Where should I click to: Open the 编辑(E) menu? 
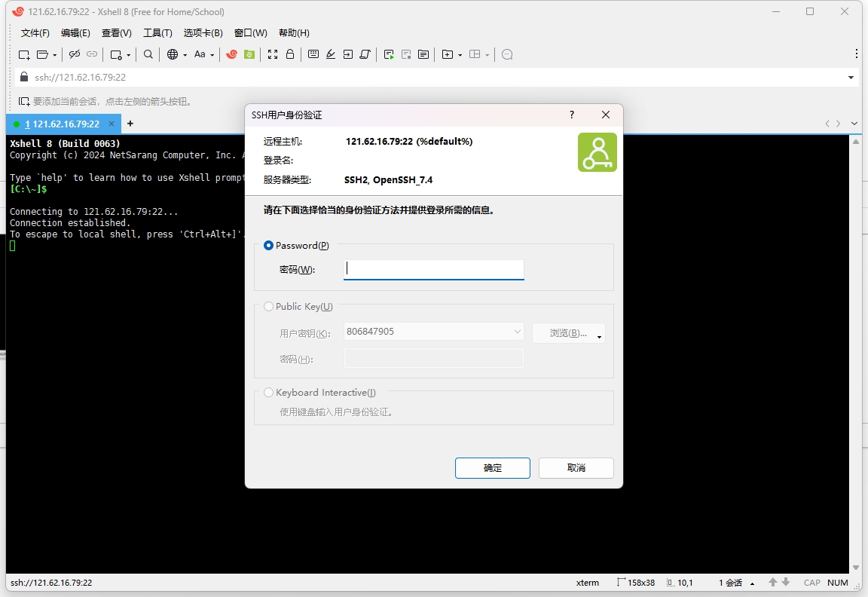click(75, 32)
